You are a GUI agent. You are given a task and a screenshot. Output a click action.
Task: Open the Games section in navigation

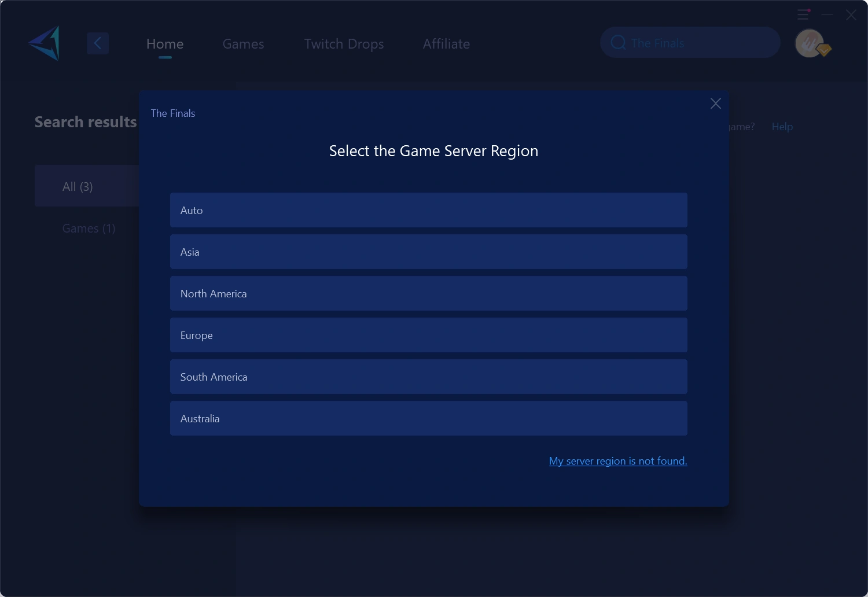point(243,43)
